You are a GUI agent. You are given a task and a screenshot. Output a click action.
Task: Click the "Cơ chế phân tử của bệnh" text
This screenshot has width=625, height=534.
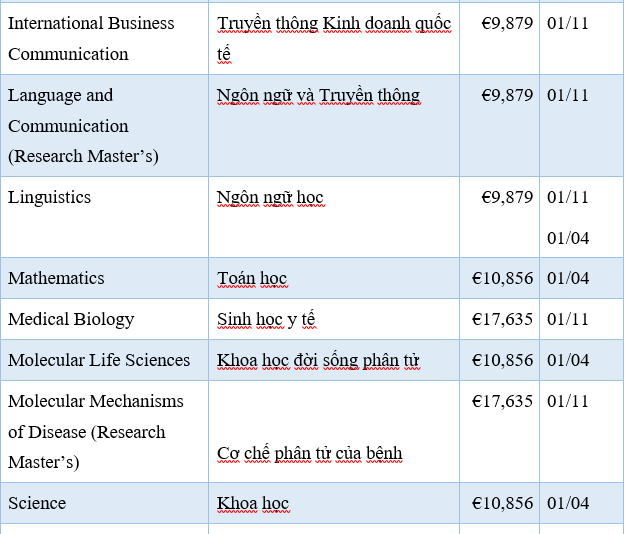pyautogui.click(x=309, y=453)
